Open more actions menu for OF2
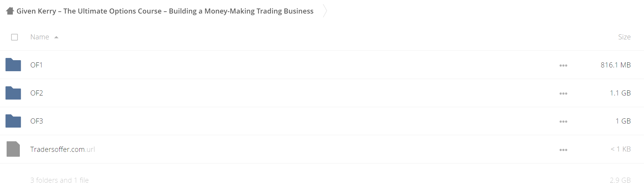 click(x=563, y=94)
